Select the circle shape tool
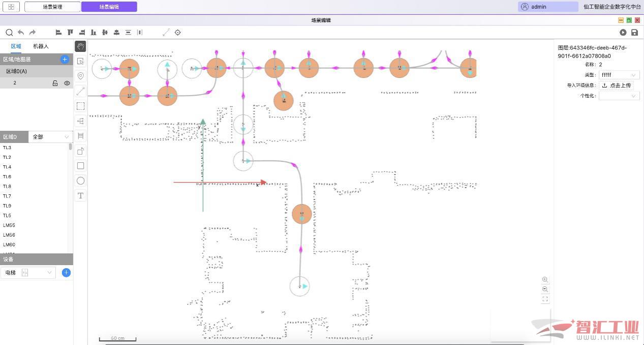 [80, 181]
